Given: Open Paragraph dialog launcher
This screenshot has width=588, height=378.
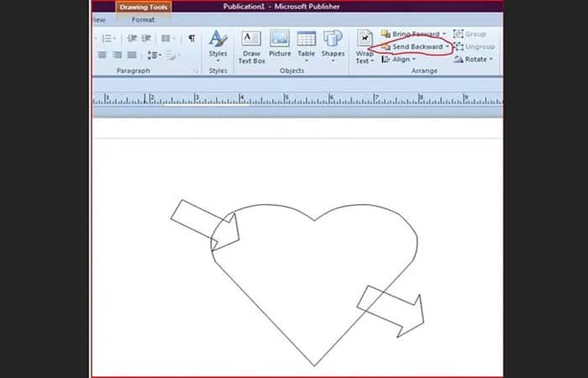Looking at the screenshot, I should click(x=196, y=71).
